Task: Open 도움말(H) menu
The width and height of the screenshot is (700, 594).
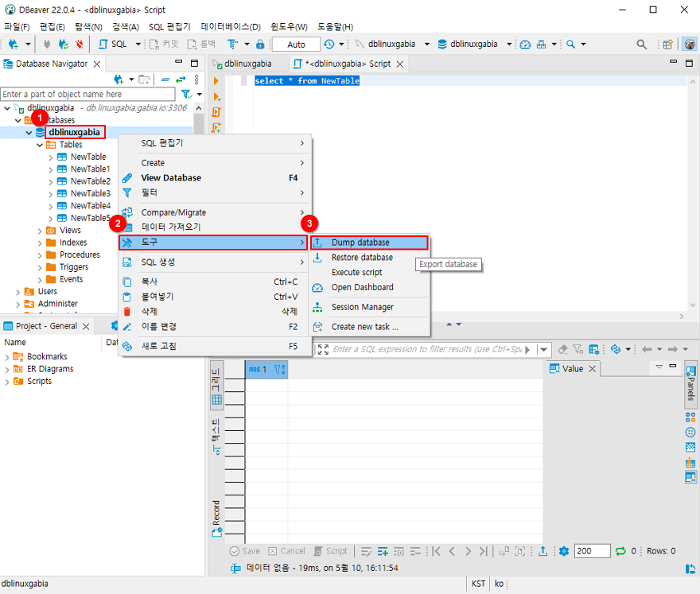Action: tap(335, 27)
